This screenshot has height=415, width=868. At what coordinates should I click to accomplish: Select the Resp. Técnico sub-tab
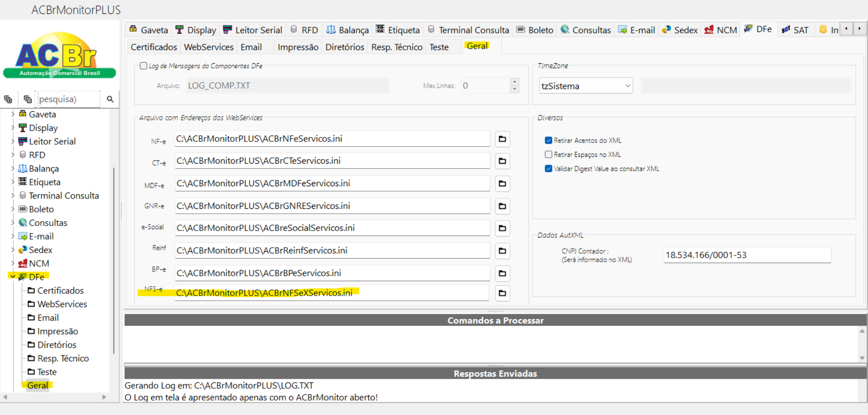pyautogui.click(x=397, y=47)
